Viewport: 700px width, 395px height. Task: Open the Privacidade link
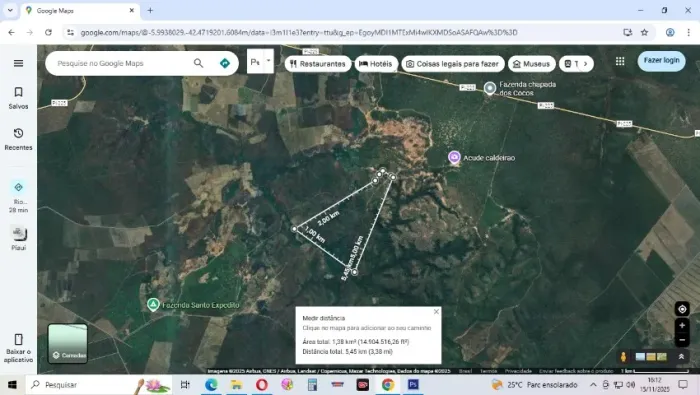click(x=518, y=371)
